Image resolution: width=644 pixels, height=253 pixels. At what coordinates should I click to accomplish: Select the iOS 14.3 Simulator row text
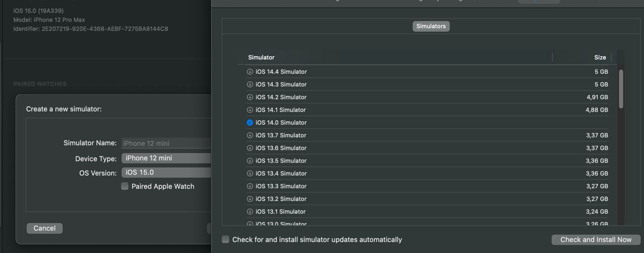pyautogui.click(x=281, y=85)
